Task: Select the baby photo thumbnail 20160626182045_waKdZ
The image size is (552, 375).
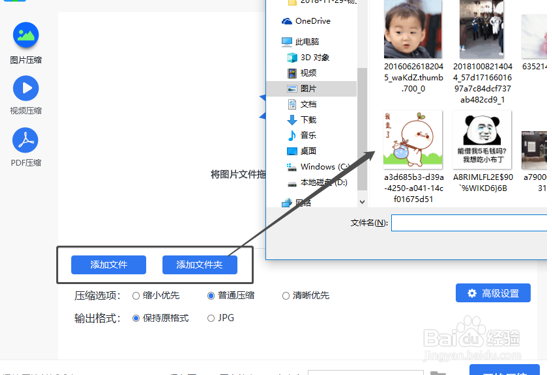Action: point(413,29)
